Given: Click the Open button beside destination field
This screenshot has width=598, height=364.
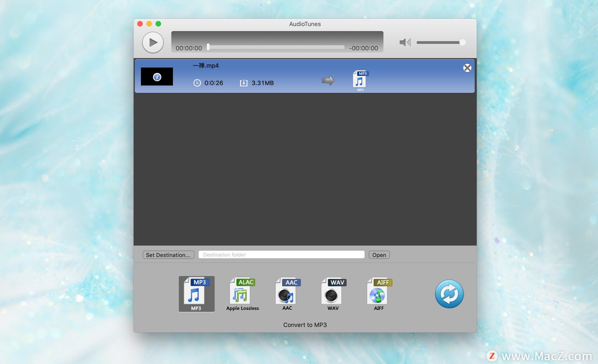Looking at the screenshot, I should tap(379, 255).
